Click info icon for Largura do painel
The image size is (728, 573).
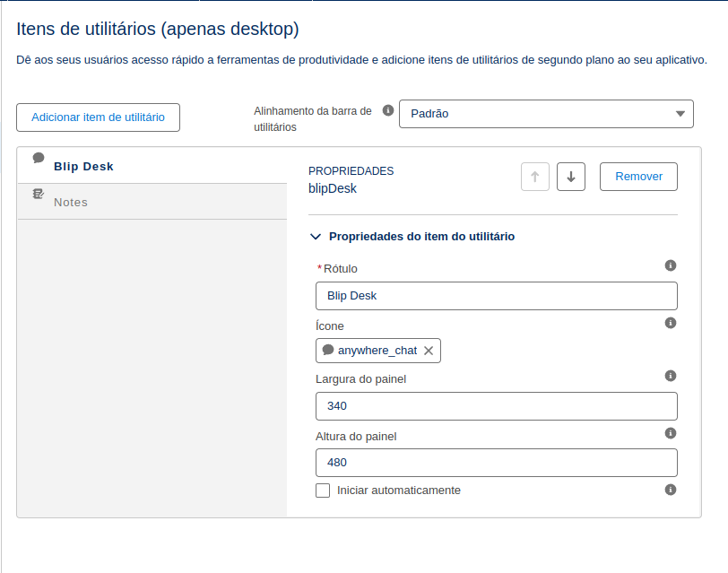(x=670, y=376)
